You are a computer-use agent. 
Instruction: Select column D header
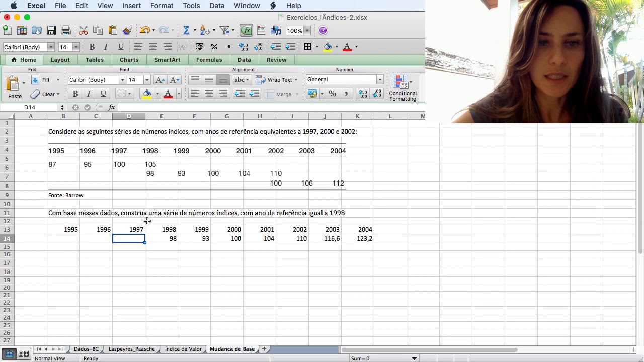129,117
